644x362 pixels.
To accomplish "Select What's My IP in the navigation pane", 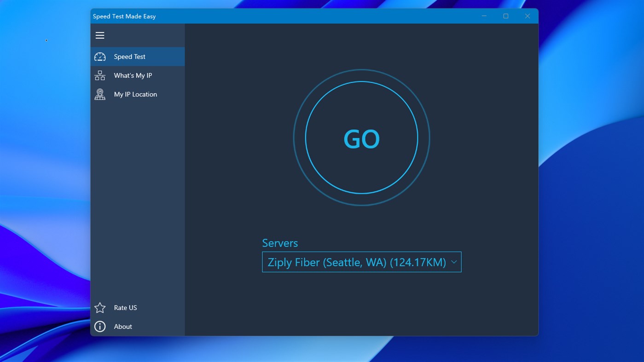I will pyautogui.click(x=133, y=75).
